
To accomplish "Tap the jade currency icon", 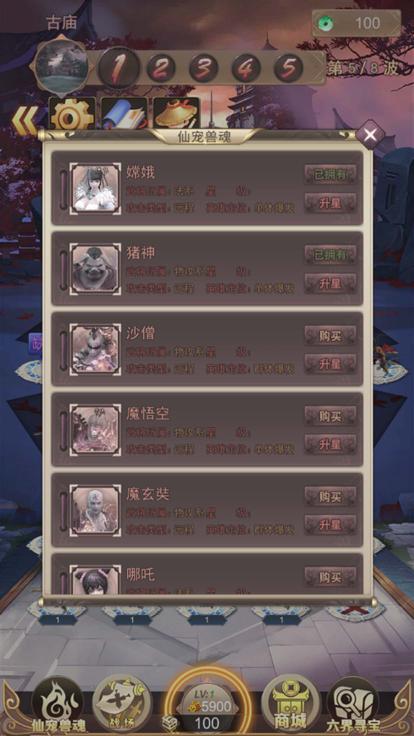I will [x=325, y=23].
